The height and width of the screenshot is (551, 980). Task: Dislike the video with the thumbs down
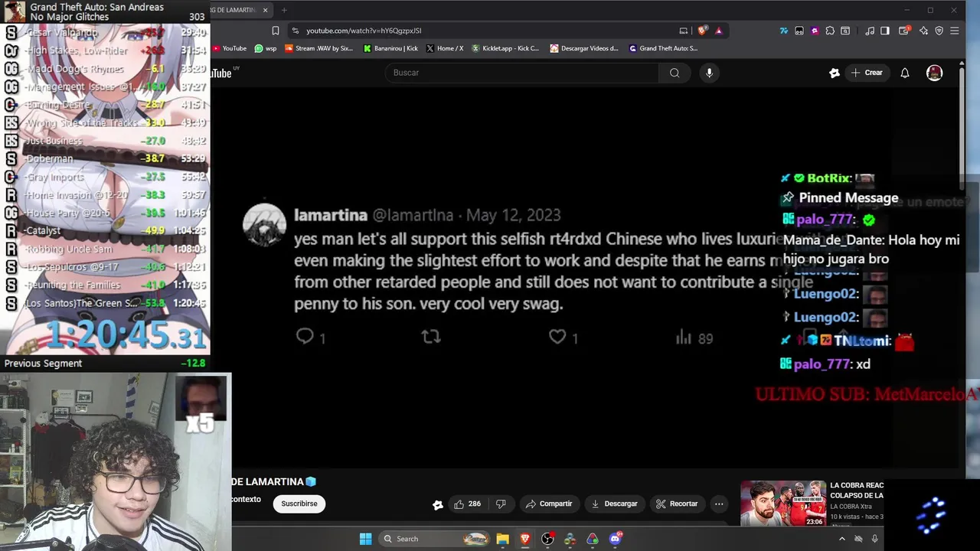(501, 504)
